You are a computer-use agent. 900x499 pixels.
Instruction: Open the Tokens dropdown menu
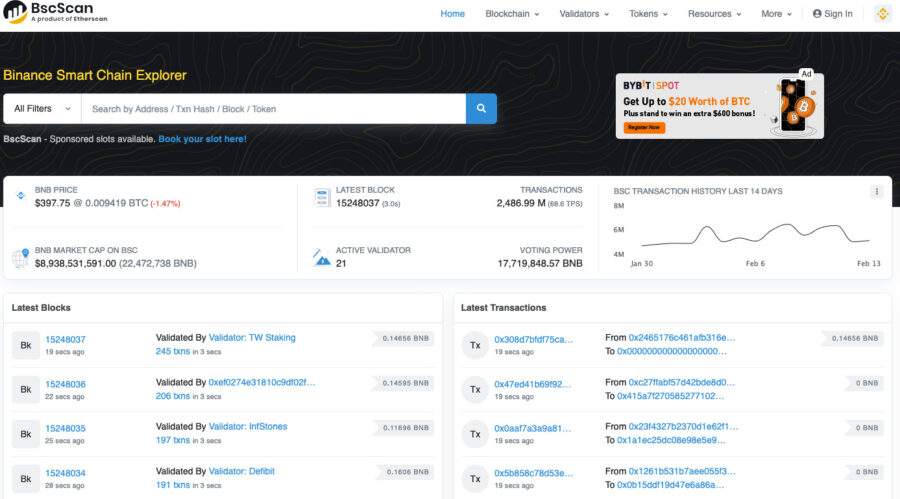point(649,14)
